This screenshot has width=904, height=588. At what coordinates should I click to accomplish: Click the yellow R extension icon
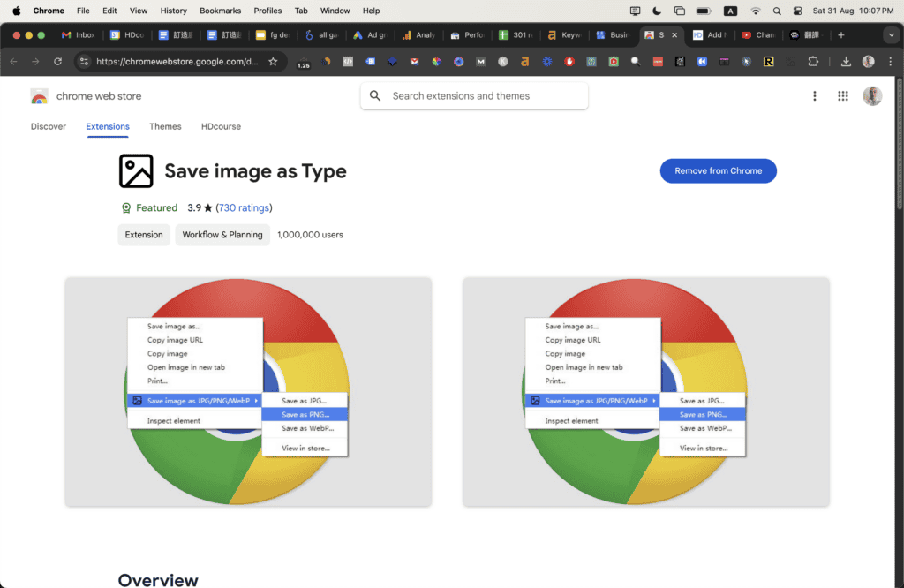click(769, 62)
